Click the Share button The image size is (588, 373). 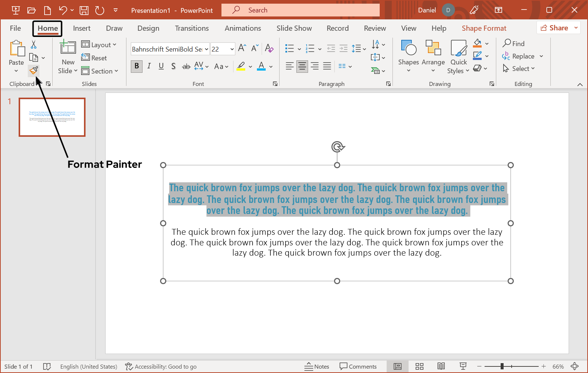tap(555, 27)
